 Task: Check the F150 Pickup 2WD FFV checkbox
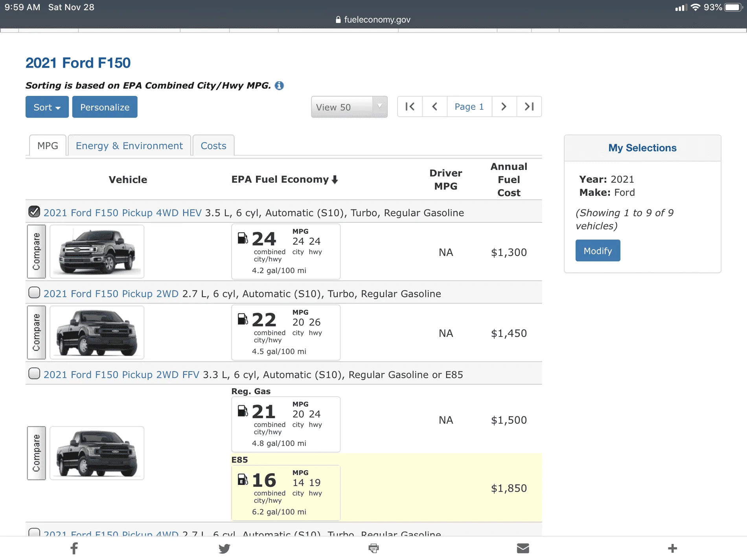(x=34, y=373)
